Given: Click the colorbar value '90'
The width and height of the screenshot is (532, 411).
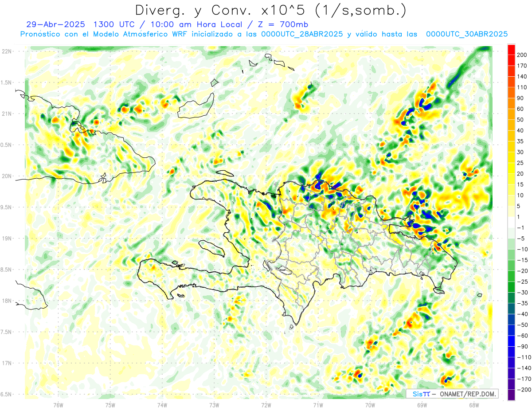Looking at the screenshot, I should point(521,98).
